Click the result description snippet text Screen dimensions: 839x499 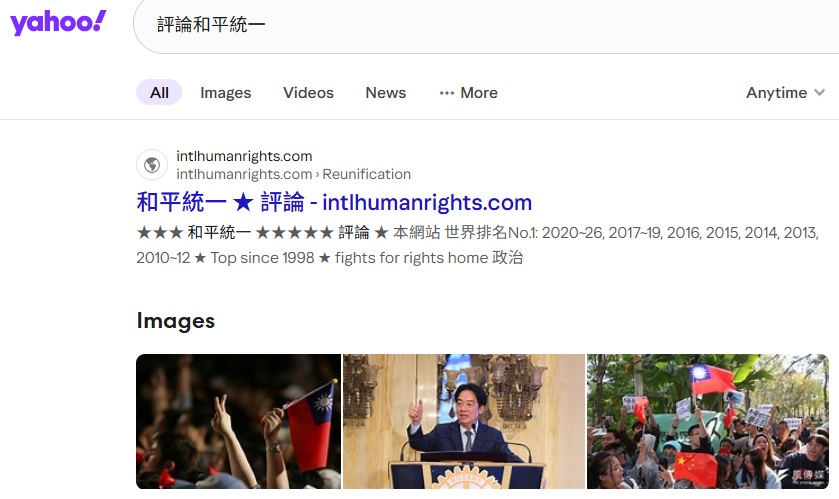click(x=477, y=245)
